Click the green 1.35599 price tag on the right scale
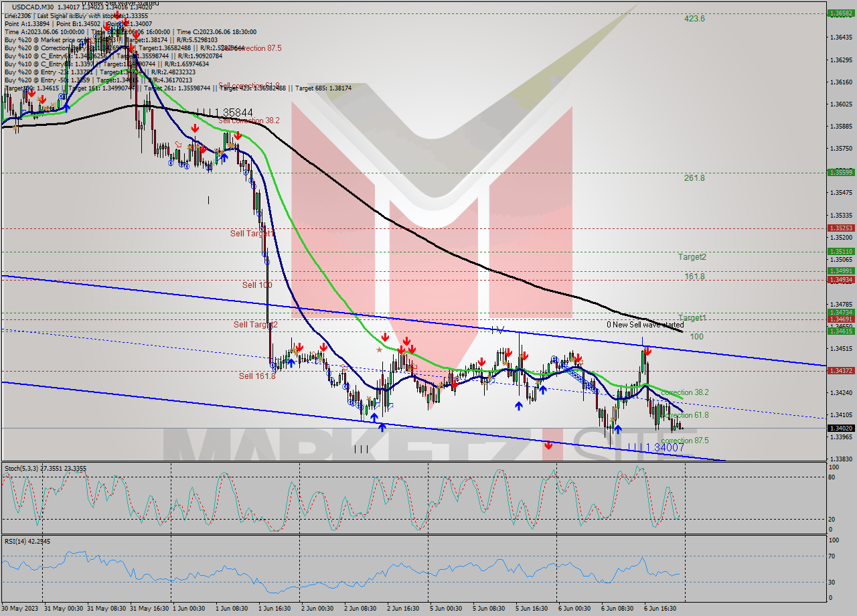This screenshot has width=857, height=616. click(840, 171)
